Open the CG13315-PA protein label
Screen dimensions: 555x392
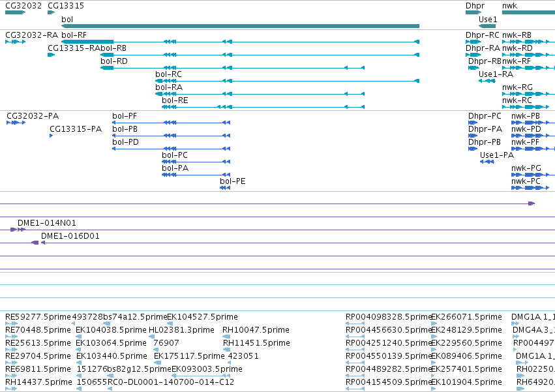click(76, 129)
